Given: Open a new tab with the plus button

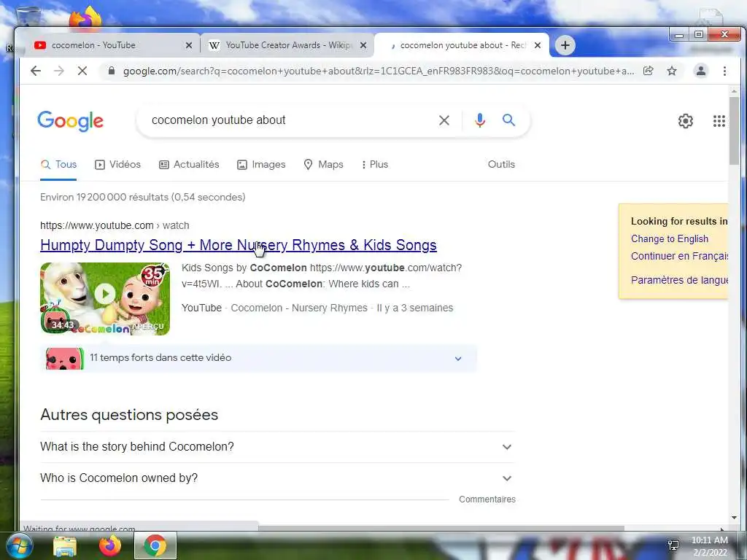Looking at the screenshot, I should [x=565, y=45].
